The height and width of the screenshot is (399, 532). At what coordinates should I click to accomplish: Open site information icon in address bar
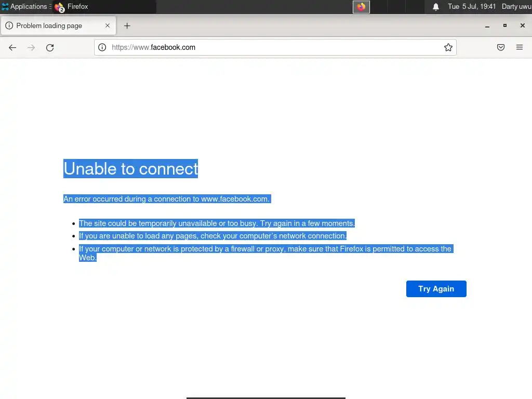[x=102, y=47]
